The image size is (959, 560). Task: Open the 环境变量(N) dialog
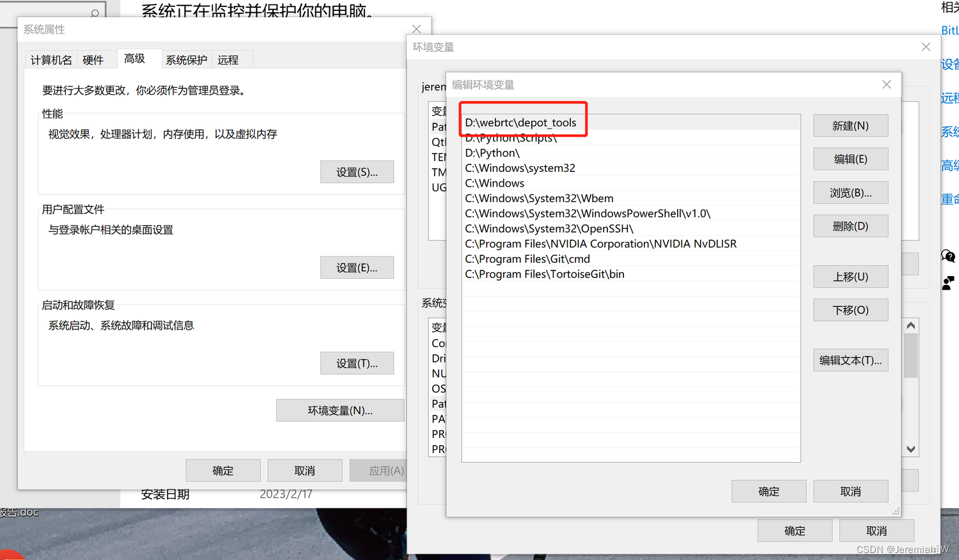[340, 410]
